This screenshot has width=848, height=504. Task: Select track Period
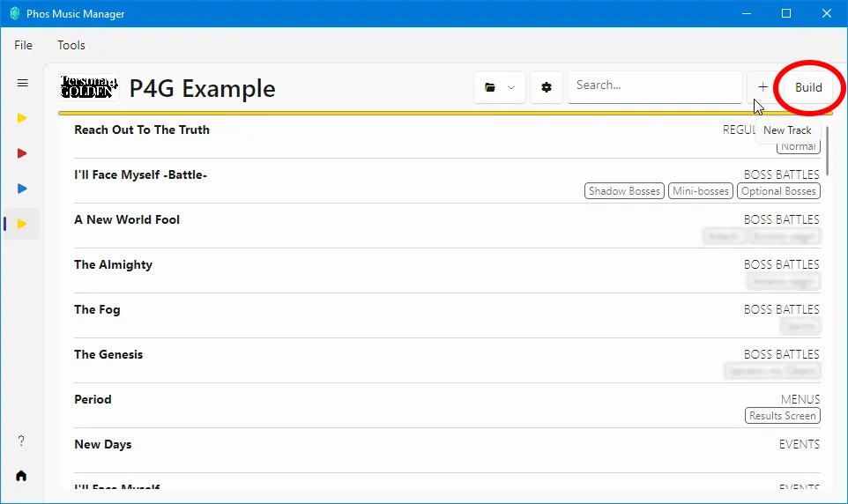coord(447,405)
